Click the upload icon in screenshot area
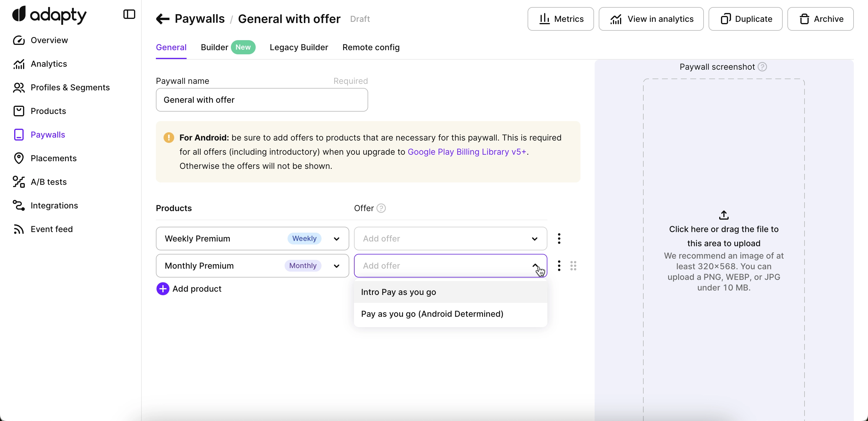Image resolution: width=868 pixels, height=421 pixels. (723, 215)
